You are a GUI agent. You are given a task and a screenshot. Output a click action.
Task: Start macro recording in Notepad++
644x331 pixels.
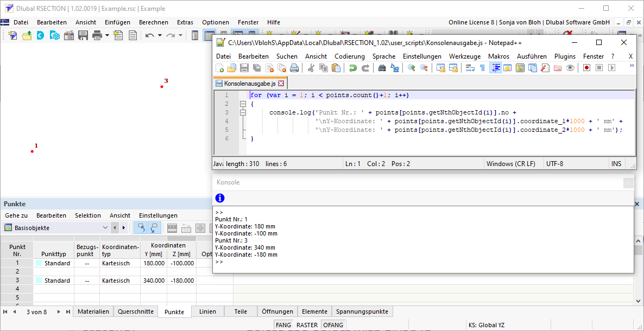586,68
